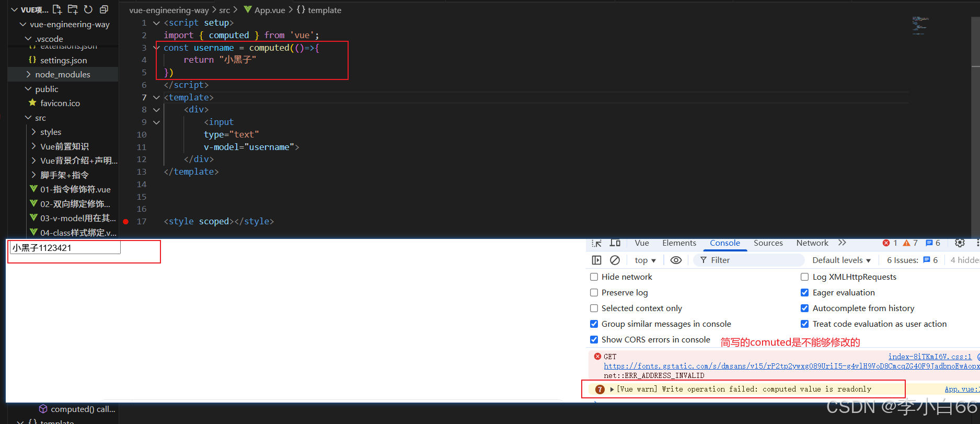Viewport: 980px width, 424px height.
Task: Expand the styles folder
Action: (x=33, y=132)
